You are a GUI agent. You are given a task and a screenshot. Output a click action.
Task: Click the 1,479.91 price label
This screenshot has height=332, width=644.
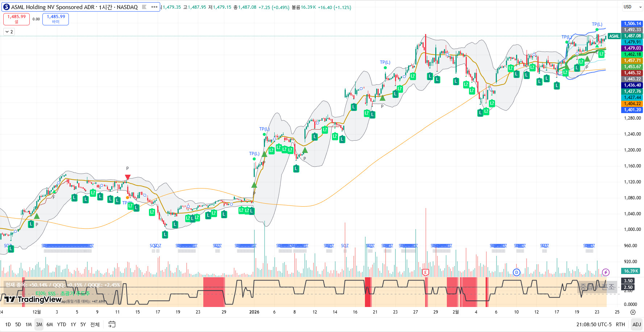pos(632,42)
